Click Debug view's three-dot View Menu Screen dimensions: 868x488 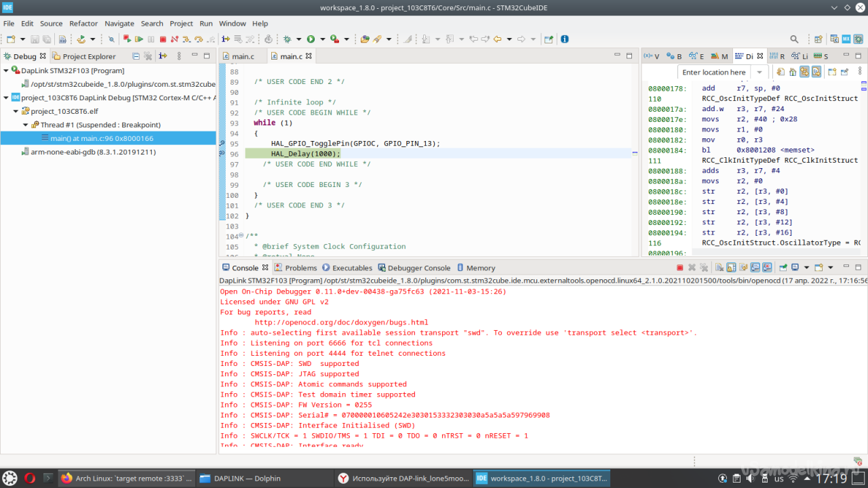pyautogui.click(x=179, y=56)
